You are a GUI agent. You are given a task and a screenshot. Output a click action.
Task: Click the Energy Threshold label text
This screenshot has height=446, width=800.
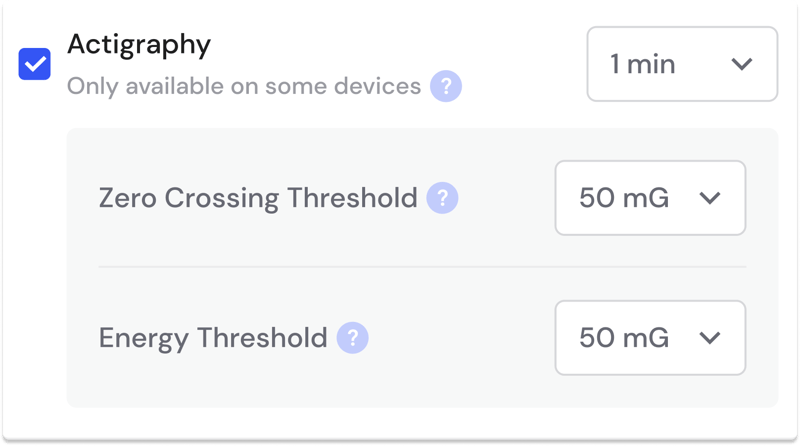point(213,338)
